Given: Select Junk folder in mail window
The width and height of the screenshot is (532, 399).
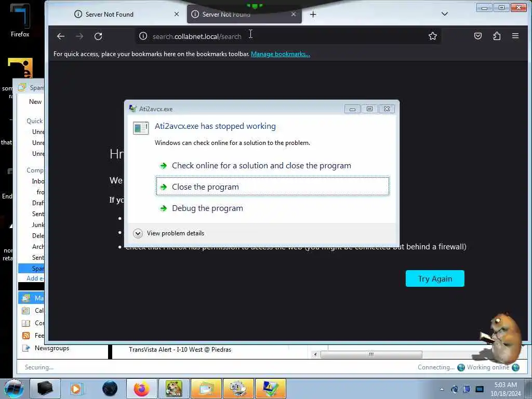Looking at the screenshot, I should [x=38, y=224].
